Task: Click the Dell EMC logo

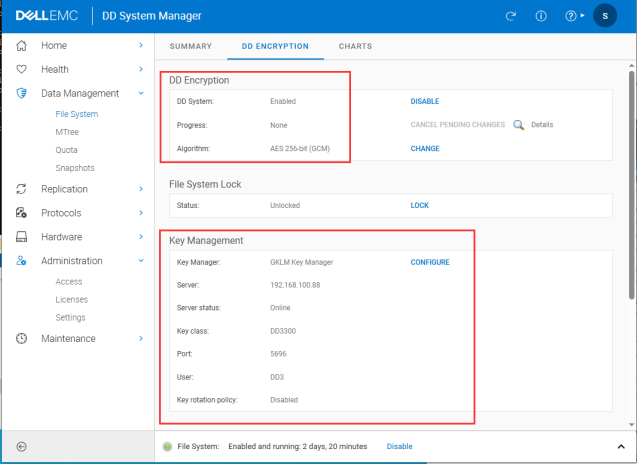Action: point(47,16)
